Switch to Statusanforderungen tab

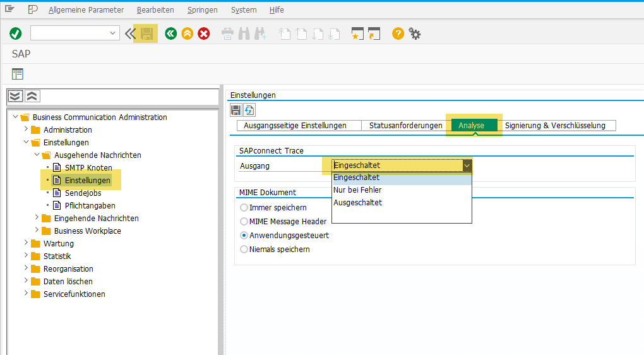tap(405, 125)
